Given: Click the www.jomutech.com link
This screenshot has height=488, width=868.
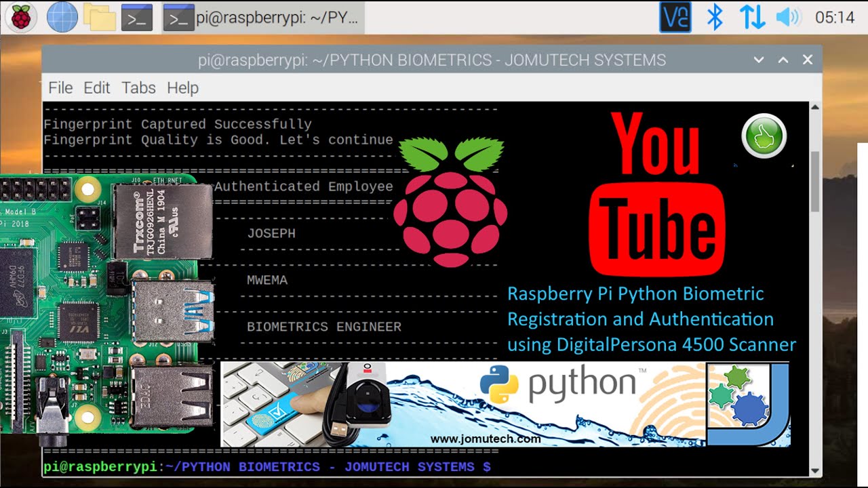Looking at the screenshot, I should 486,439.
